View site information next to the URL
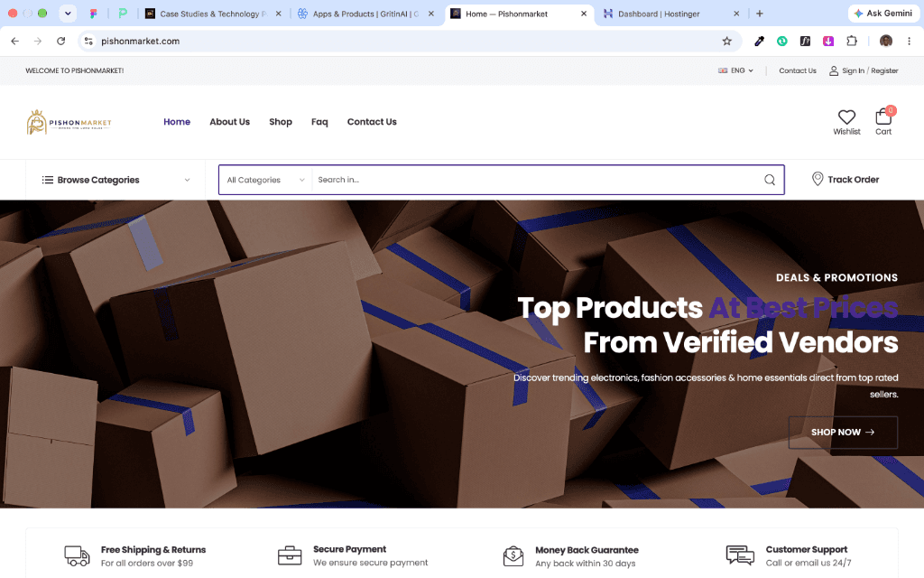The image size is (924, 578). point(88,41)
